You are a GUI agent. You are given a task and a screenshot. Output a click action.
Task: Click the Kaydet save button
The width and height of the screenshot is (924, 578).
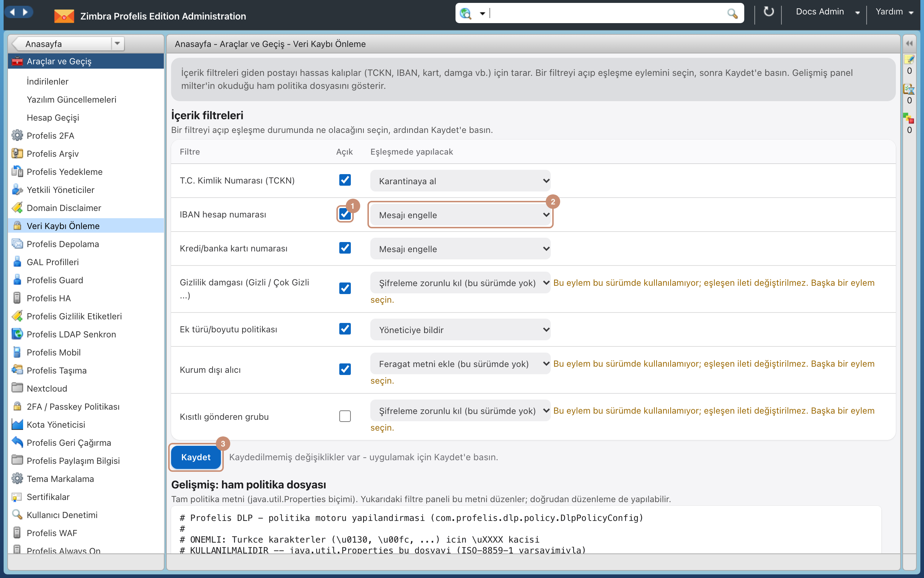point(196,457)
